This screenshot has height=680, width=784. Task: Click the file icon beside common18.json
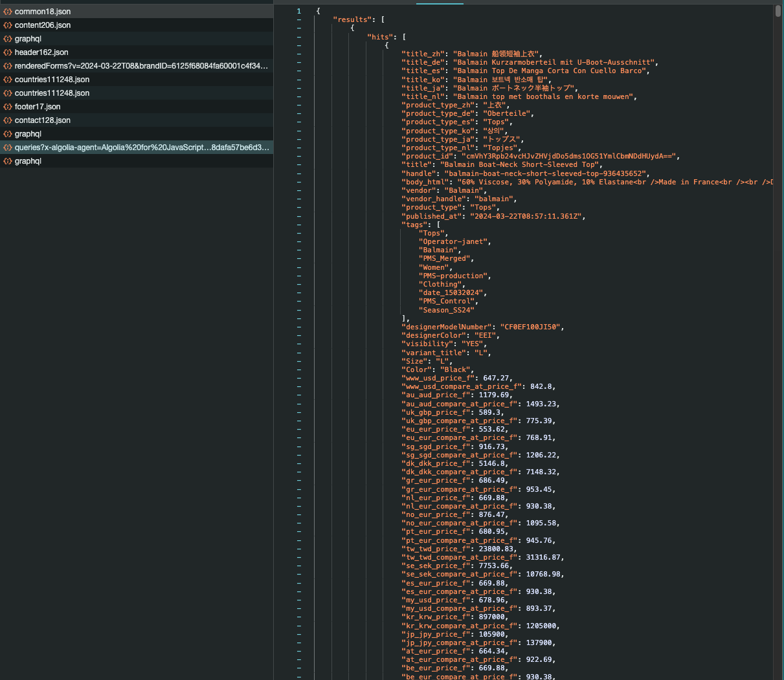coord(8,12)
